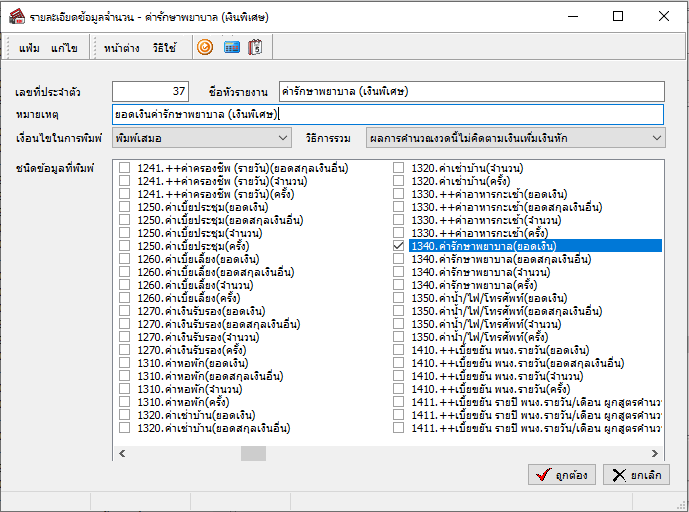Click the หมายเหตุ text field
The height and width of the screenshot is (512, 689).
(x=388, y=115)
